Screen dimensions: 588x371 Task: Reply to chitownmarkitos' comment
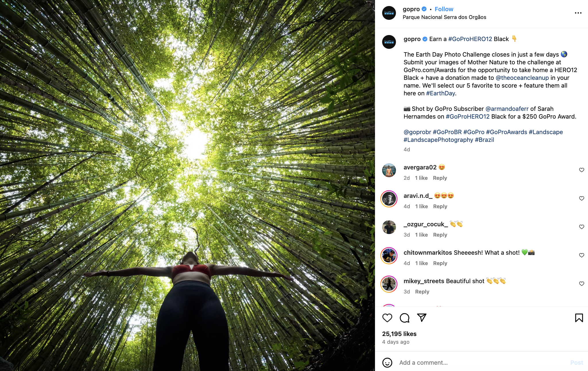pyautogui.click(x=440, y=263)
